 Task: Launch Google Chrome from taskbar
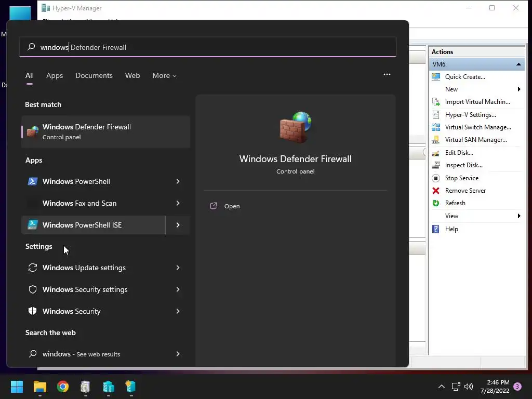(x=63, y=387)
